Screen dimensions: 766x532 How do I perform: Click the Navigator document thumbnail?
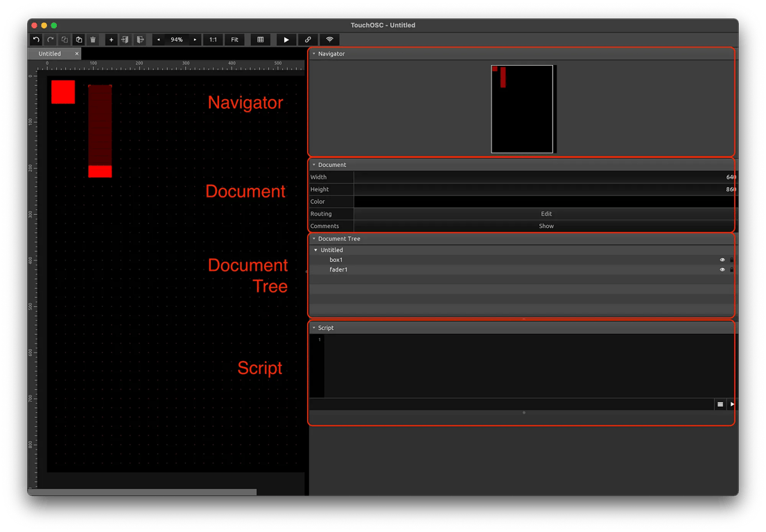tap(522, 109)
